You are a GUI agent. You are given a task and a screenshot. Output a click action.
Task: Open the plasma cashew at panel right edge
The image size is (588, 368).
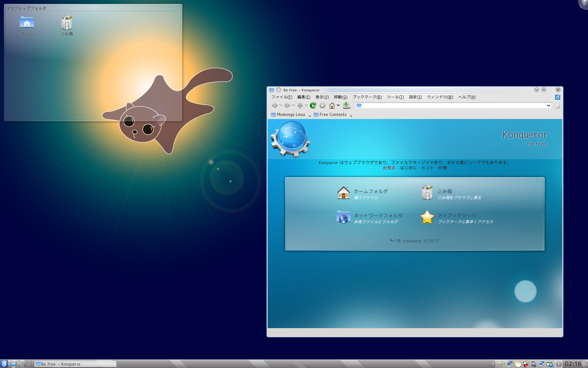click(585, 364)
